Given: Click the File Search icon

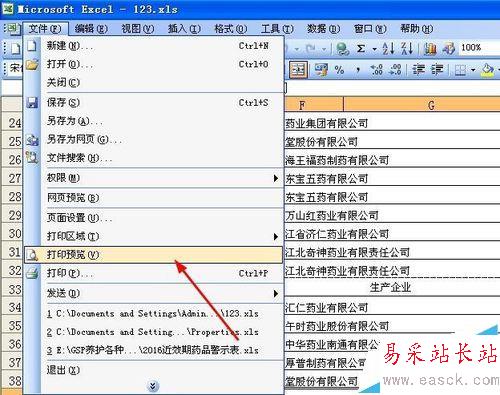Looking at the screenshot, I should coord(32,158).
